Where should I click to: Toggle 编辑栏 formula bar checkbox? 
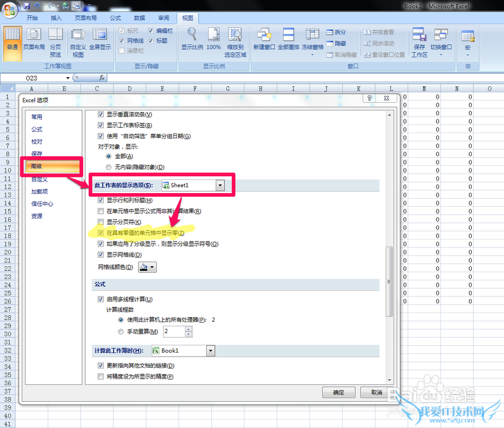[x=150, y=31]
